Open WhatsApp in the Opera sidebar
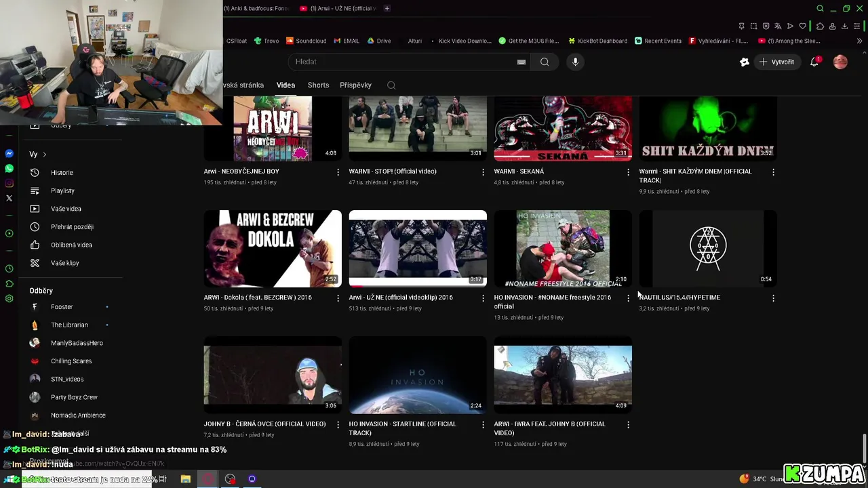868x488 pixels. coord(9,169)
